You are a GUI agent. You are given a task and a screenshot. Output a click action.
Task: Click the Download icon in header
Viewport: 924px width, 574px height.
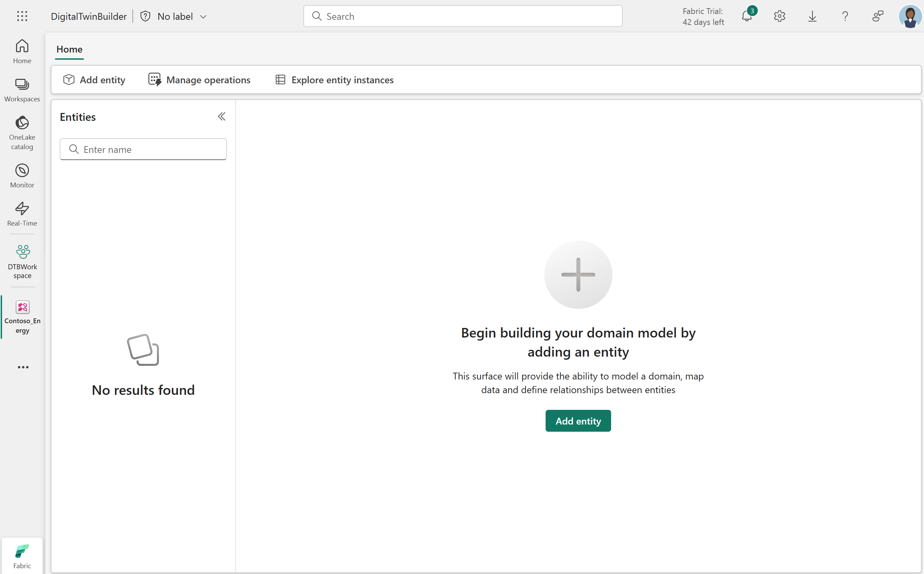pyautogui.click(x=812, y=16)
